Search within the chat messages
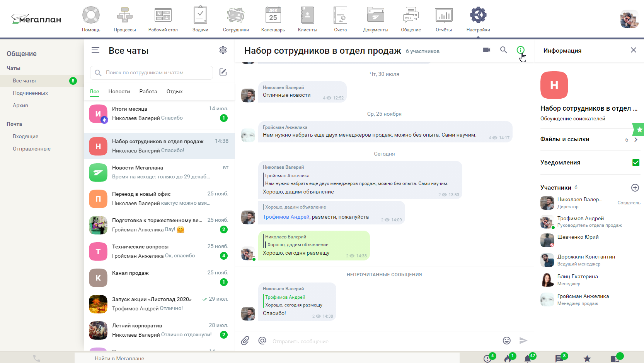The width and height of the screenshot is (644, 363). (x=503, y=50)
